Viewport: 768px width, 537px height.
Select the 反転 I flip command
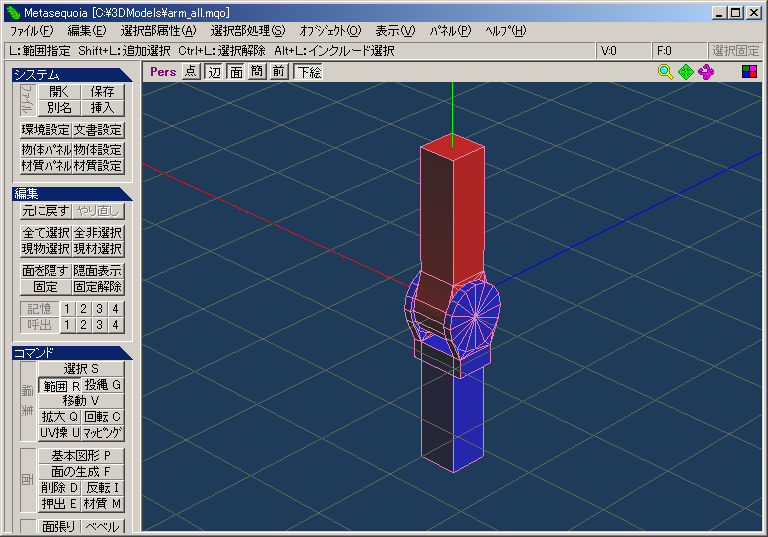(x=102, y=488)
